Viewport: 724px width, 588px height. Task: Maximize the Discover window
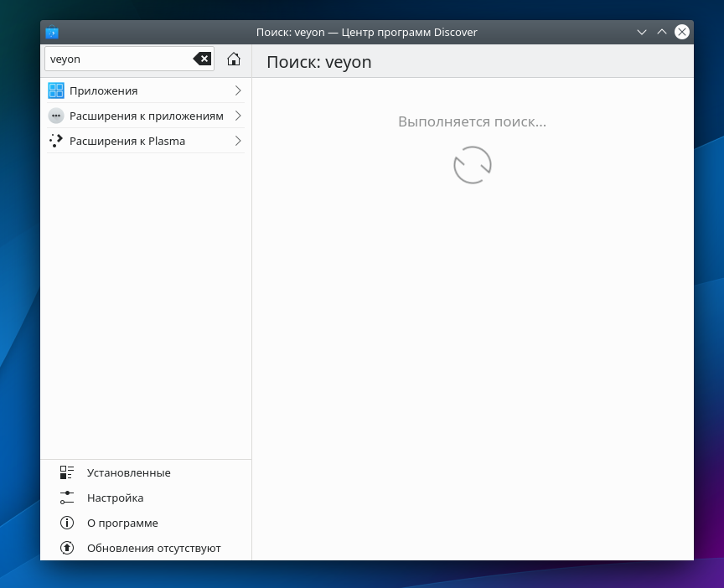pos(662,33)
